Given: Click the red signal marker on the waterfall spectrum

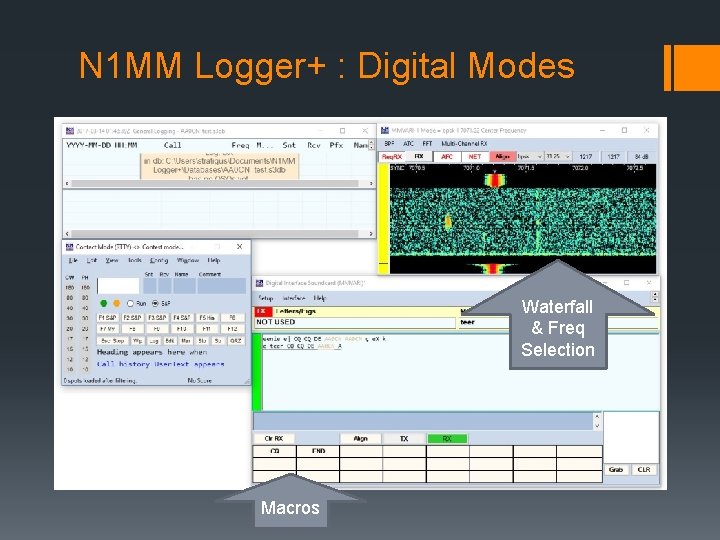Looking at the screenshot, I should [x=495, y=180].
